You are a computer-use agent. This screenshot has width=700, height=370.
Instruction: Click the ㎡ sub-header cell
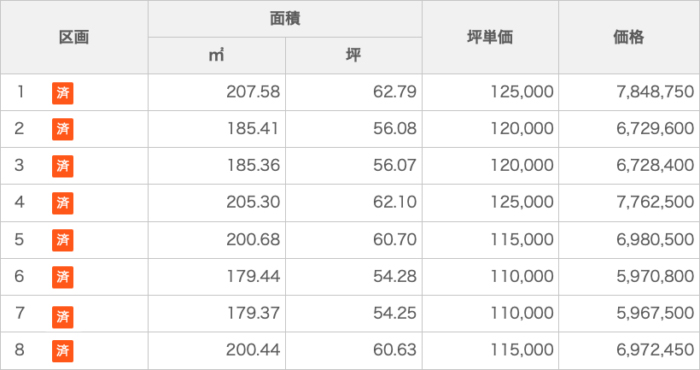point(217,56)
